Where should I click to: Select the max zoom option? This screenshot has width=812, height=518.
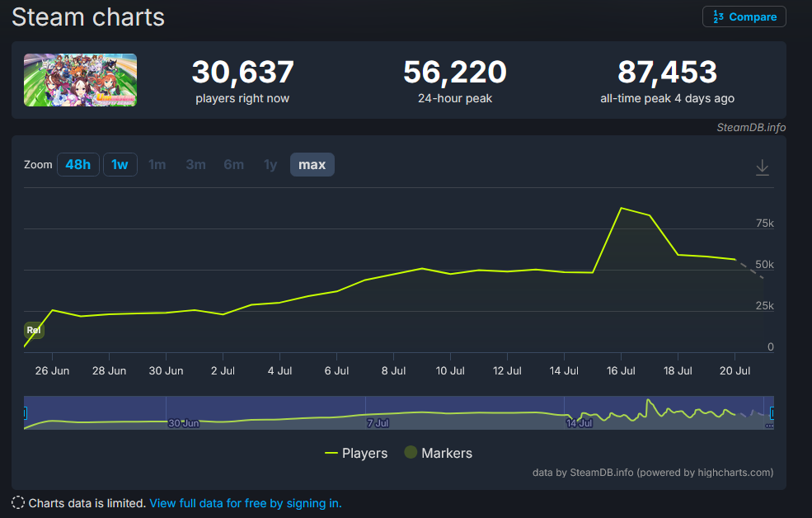pos(312,165)
